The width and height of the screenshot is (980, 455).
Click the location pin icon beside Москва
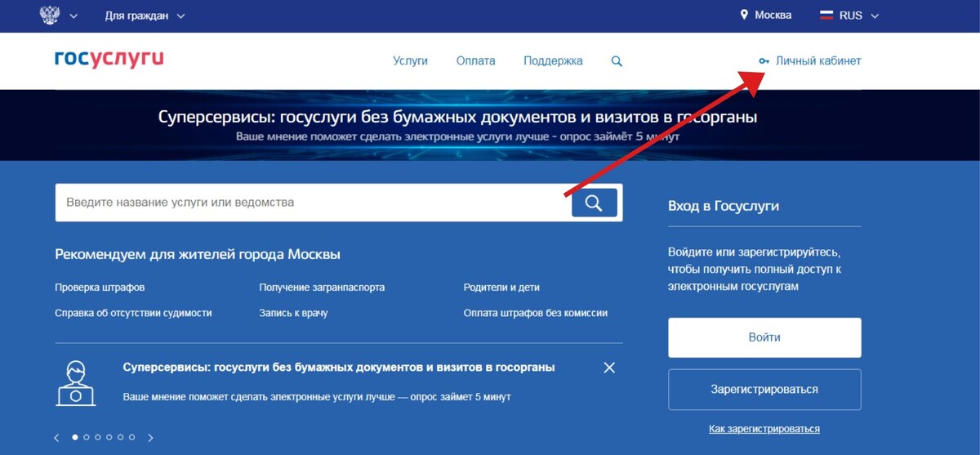[x=744, y=16]
